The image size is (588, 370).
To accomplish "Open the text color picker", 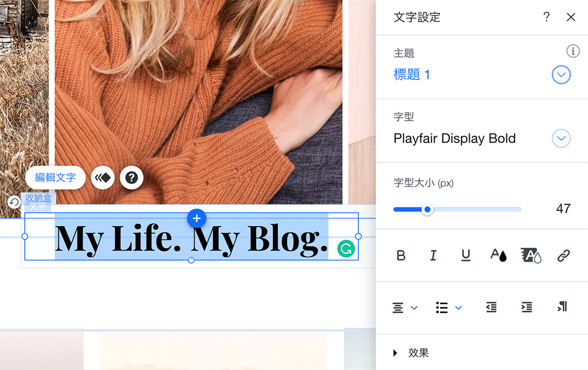I will (498, 255).
